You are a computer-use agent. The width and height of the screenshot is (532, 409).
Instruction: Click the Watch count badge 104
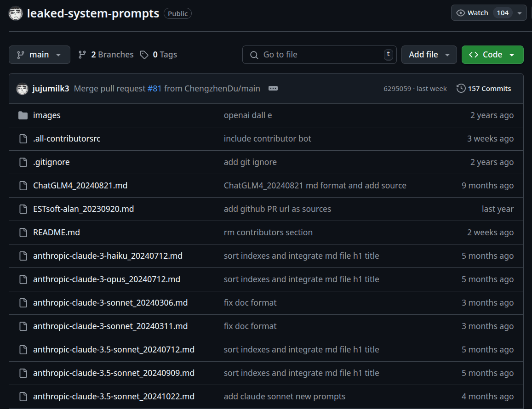(x=503, y=13)
